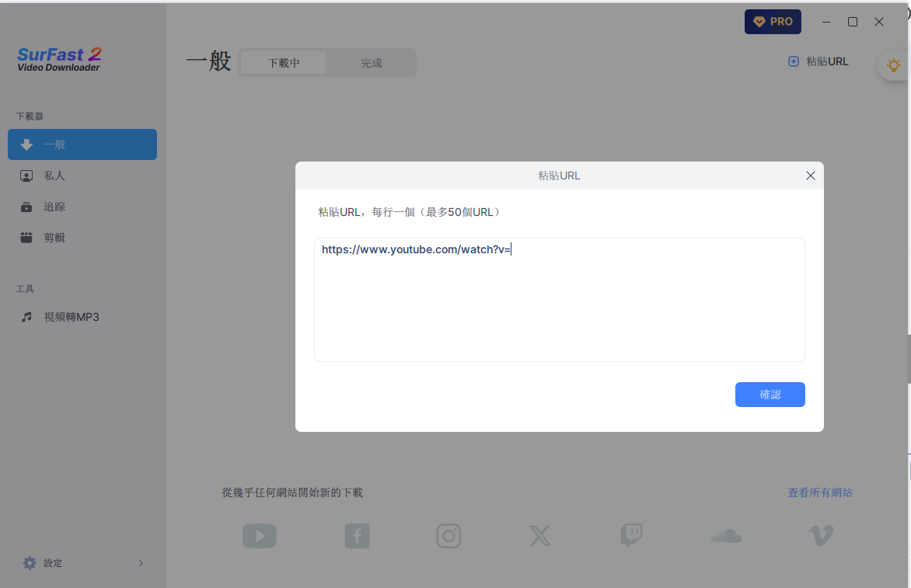Viewport: 911px width, 588px height.
Task: Open 設定 settings
Action: 82,563
